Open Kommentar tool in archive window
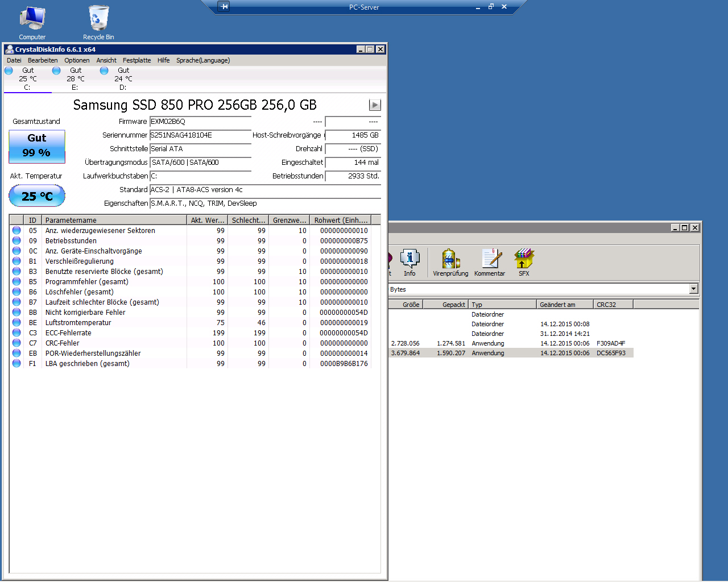Image resolution: width=728 pixels, height=582 pixels. point(490,263)
